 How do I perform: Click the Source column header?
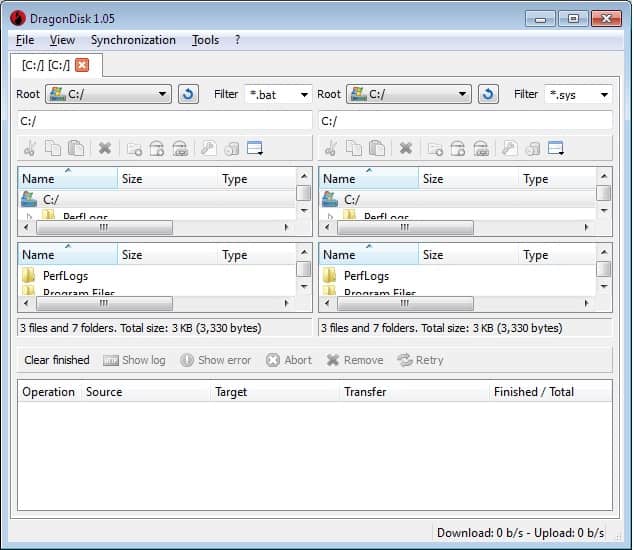pos(145,392)
